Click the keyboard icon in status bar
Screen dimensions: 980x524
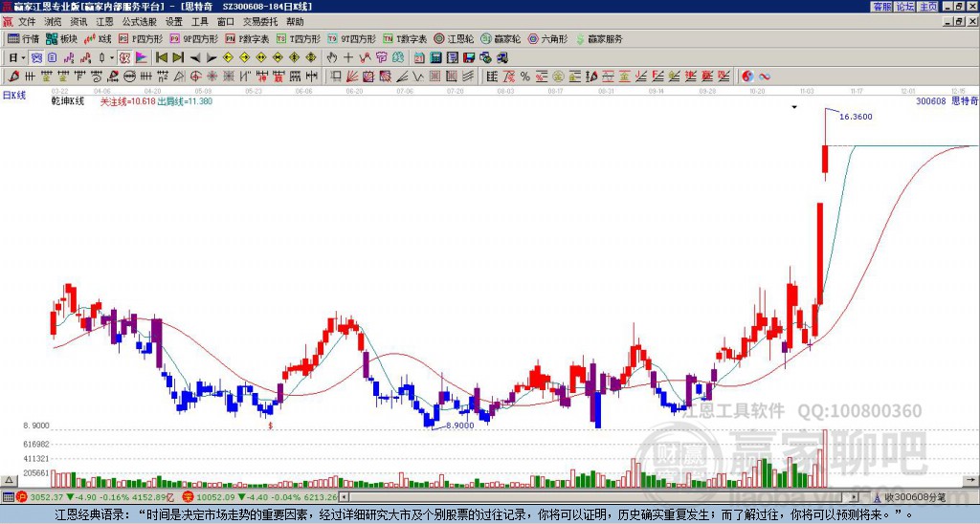(x=8, y=498)
